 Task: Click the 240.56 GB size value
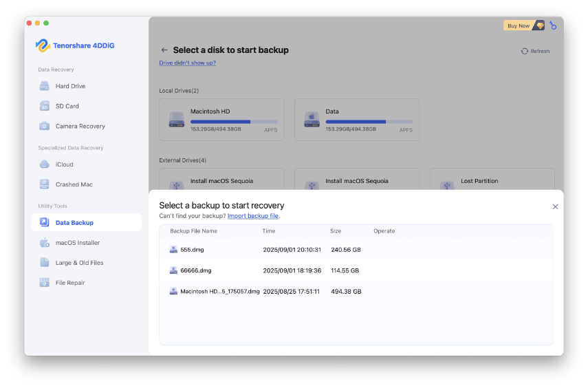click(x=346, y=250)
